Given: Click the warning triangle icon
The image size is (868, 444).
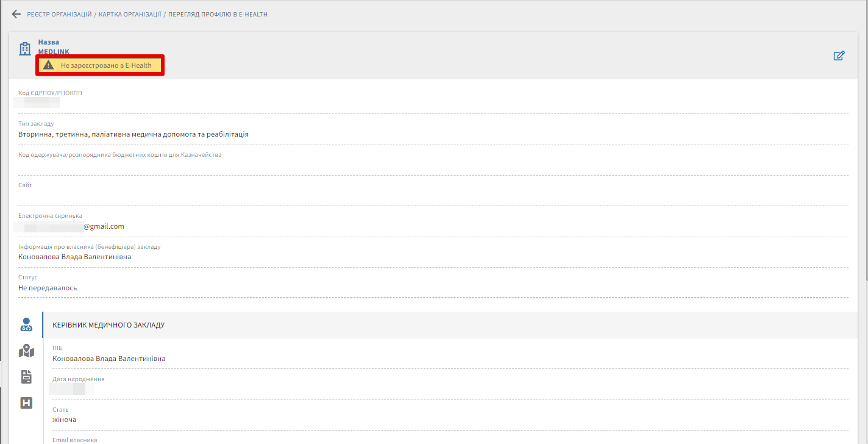Looking at the screenshot, I should point(49,65).
